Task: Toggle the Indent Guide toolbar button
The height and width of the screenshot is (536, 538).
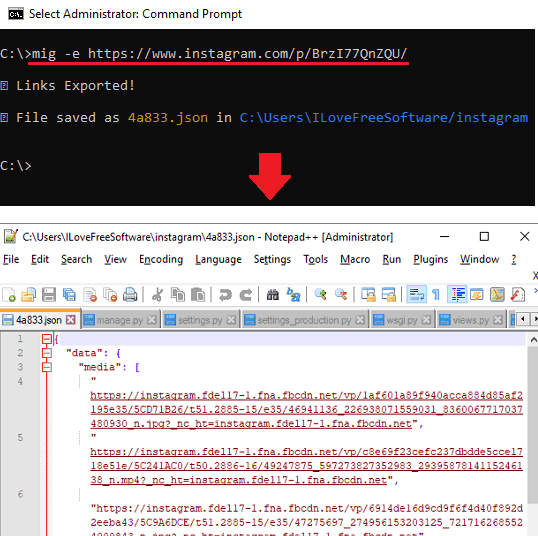Action: [x=457, y=294]
